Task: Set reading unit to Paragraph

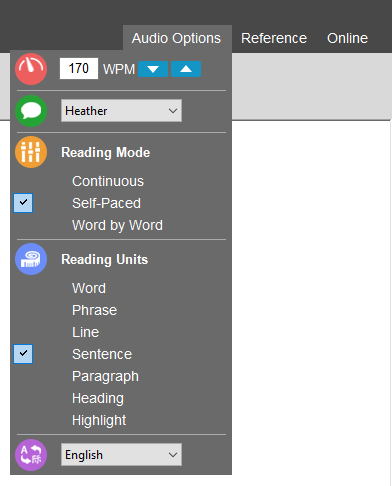Action: 105,377
